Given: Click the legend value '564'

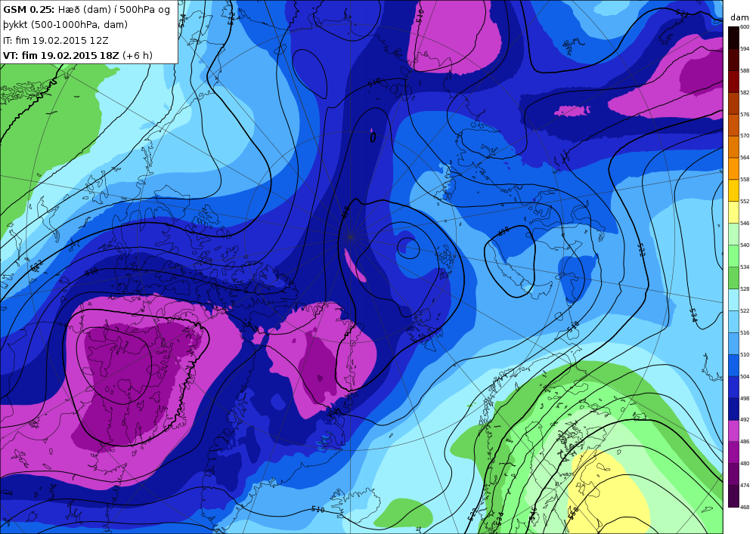Looking at the screenshot, I should [x=745, y=157].
